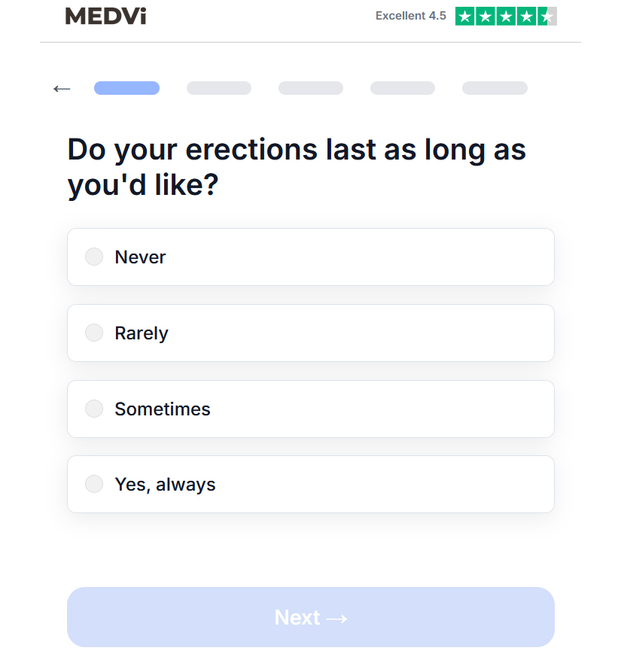The image size is (618, 672).
Task: Click the third progress step bar
Action: [311, 88]
